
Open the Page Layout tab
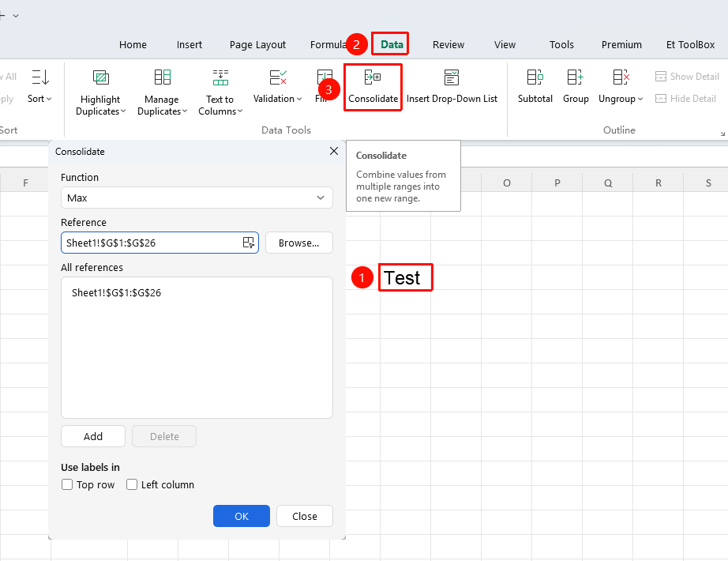257,44
